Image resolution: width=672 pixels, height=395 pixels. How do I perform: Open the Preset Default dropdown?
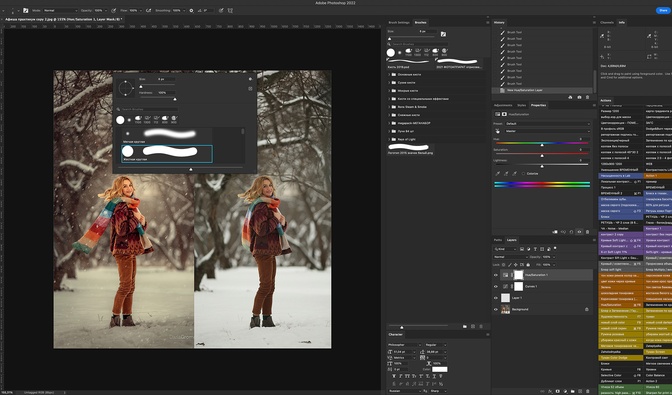pos(547,123)
